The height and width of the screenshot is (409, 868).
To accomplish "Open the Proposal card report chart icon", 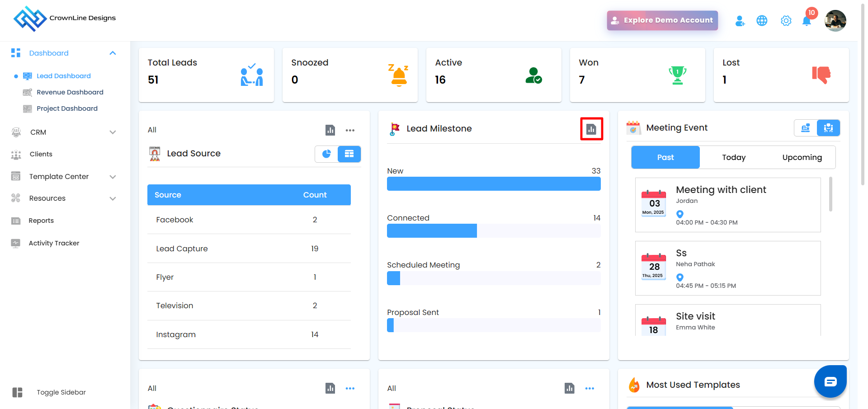I will (x=570, y=388).
